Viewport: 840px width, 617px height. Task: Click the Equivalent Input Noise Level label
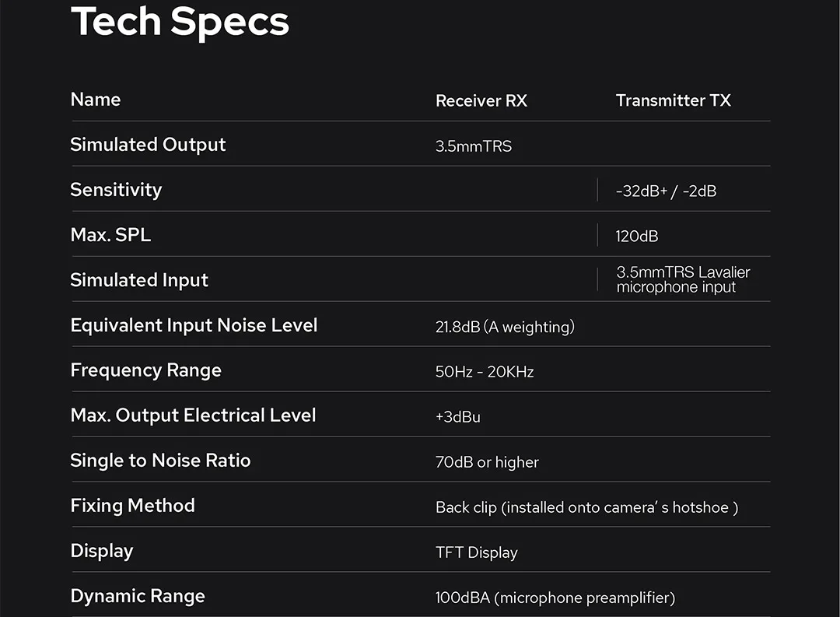tap(194, 325)
